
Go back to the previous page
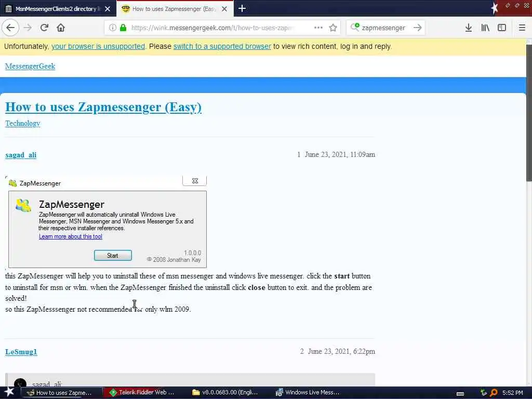click(10, 28)
